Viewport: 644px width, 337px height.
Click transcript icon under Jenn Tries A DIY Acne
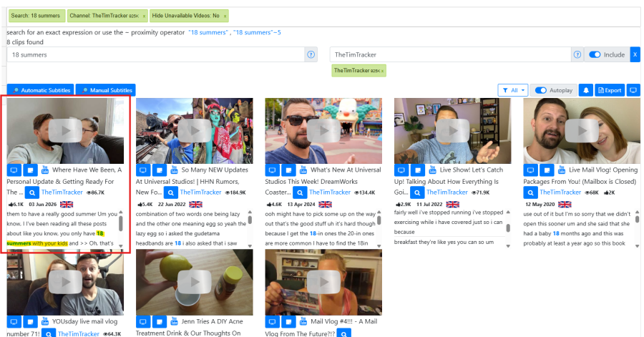pyautogui.click(x=160, y=322)
